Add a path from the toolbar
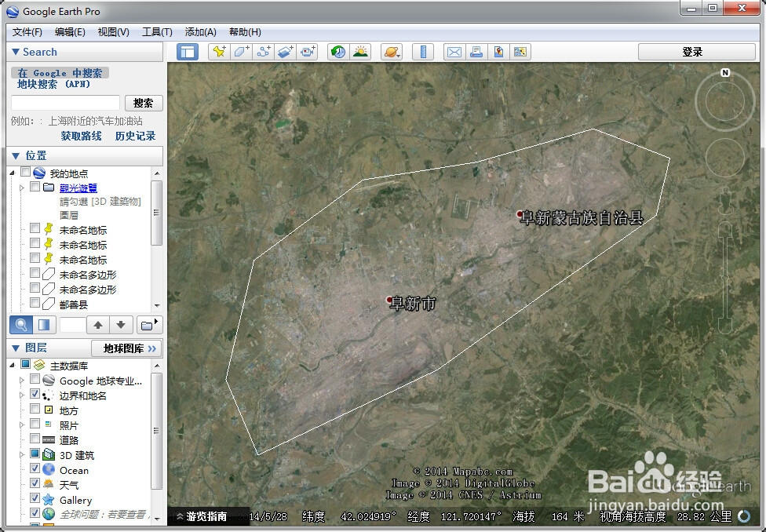 [264, 52]
